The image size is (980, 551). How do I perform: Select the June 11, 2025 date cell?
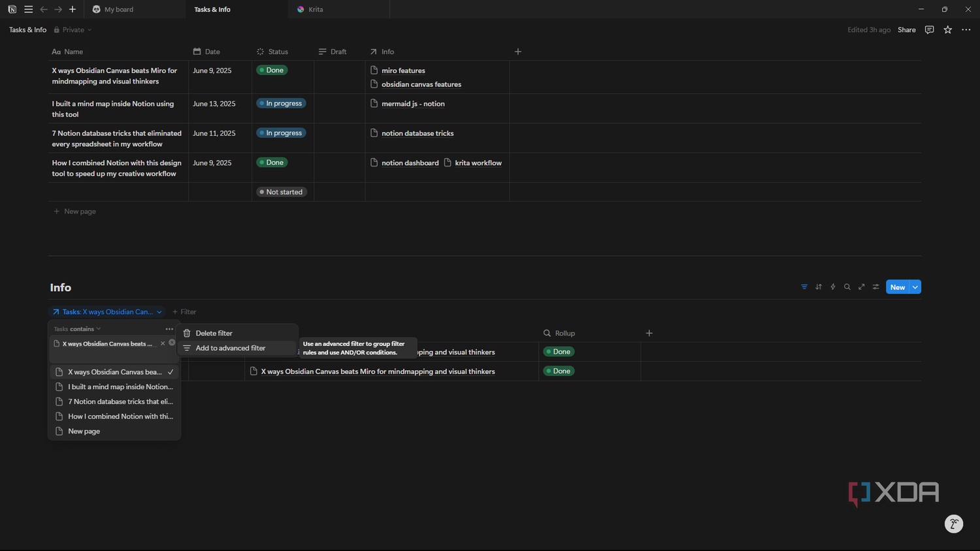point(220,138)
